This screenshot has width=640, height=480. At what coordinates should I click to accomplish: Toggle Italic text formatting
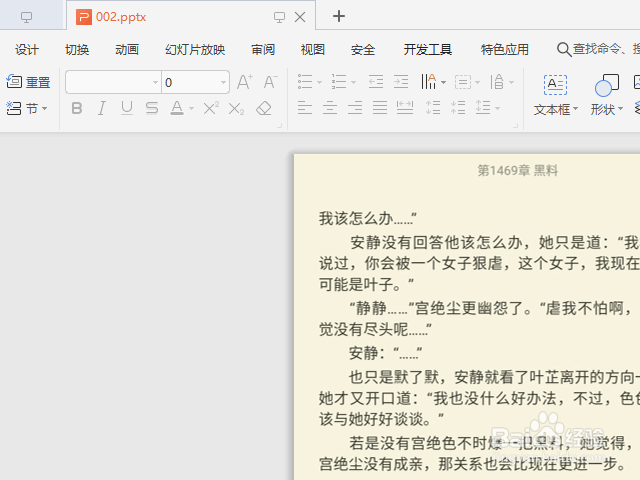[102, 109]
